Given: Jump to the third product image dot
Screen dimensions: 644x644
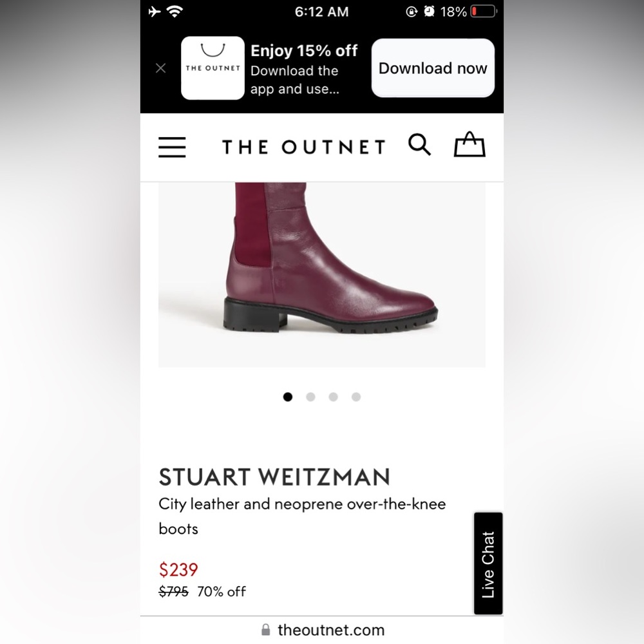Looking at the screenshot, I should point(333,397).
